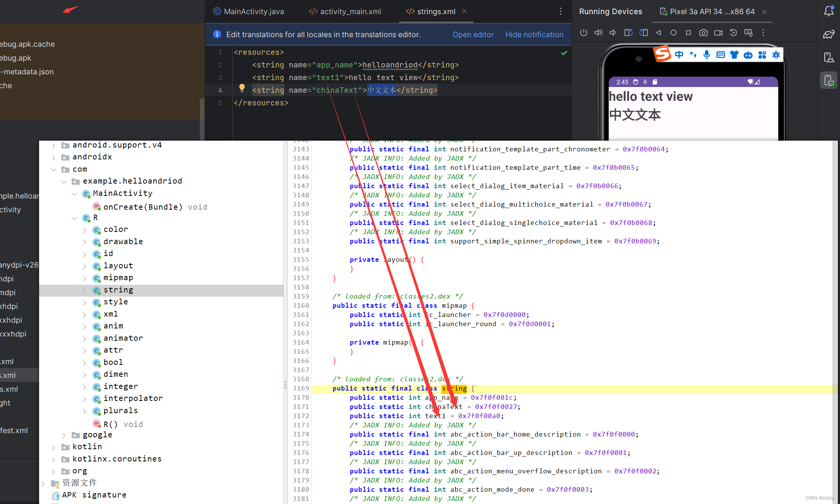Start screen recording with video camera icon
840x504 pixels.
718,33
